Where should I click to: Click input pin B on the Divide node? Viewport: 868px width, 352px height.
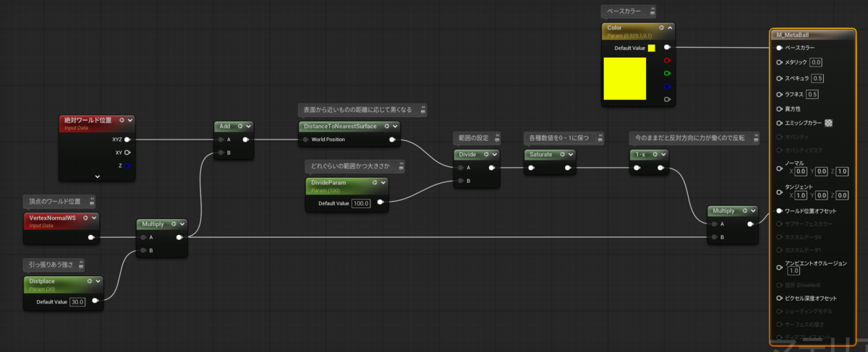click(x=460, y=181)
